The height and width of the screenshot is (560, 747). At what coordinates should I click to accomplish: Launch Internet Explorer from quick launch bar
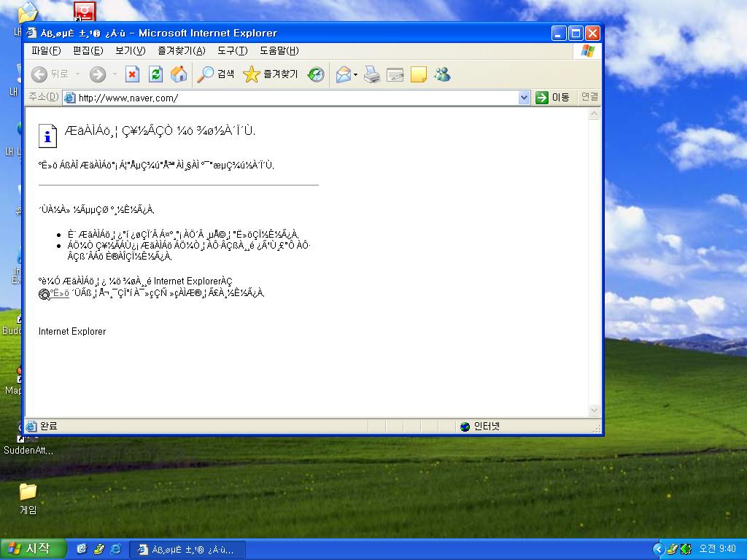tap(116, 549)
